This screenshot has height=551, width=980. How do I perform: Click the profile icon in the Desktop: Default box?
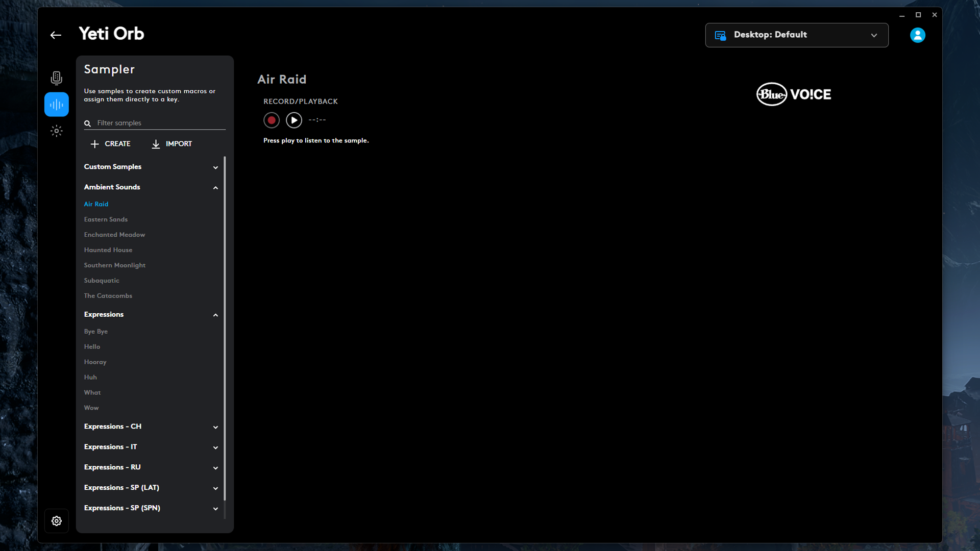(x=720, y=35)
